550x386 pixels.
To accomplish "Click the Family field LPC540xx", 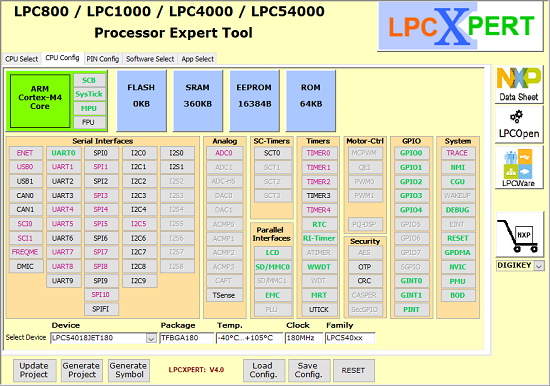I will 350,338.
